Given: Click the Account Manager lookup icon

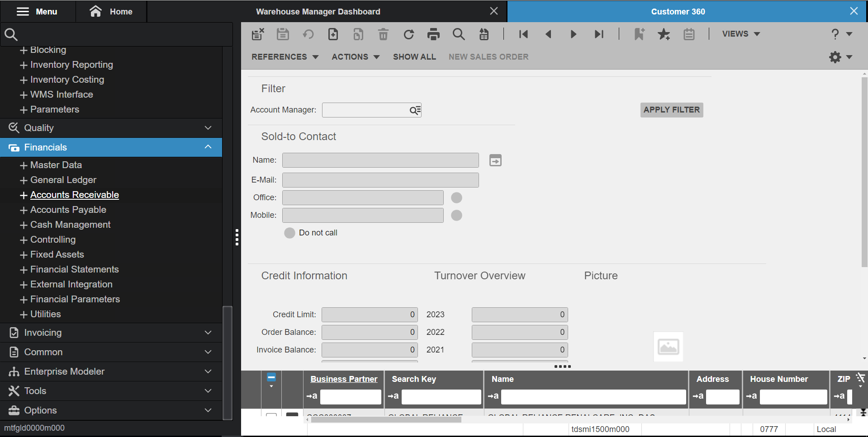Looking at the screenshot, I should click(x=415, y=110).
